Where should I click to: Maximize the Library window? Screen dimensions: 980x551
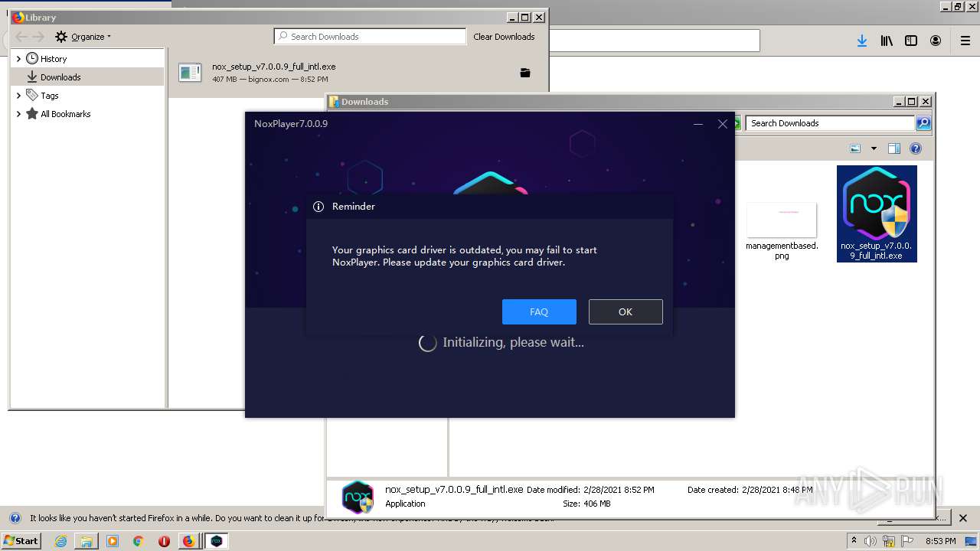pyautogui.click(x=525, y=17)
